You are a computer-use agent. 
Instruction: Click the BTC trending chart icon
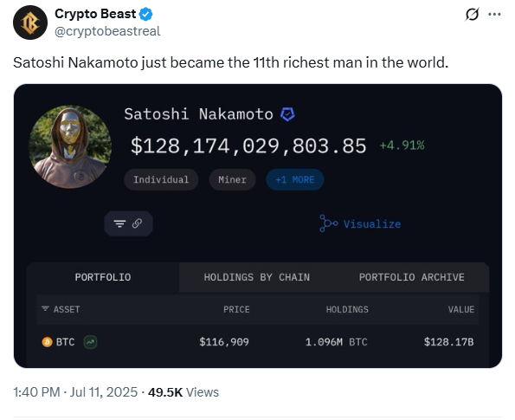click(x=90, y=342)
